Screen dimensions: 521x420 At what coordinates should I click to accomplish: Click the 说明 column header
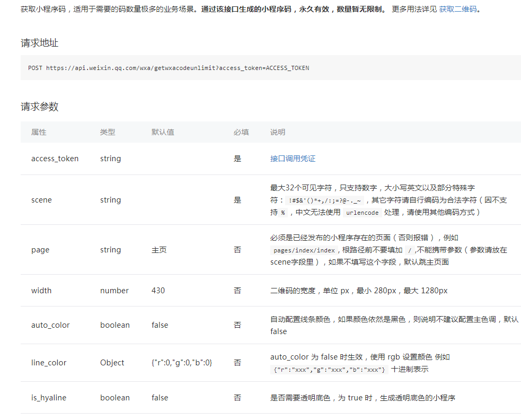(278, 133)
